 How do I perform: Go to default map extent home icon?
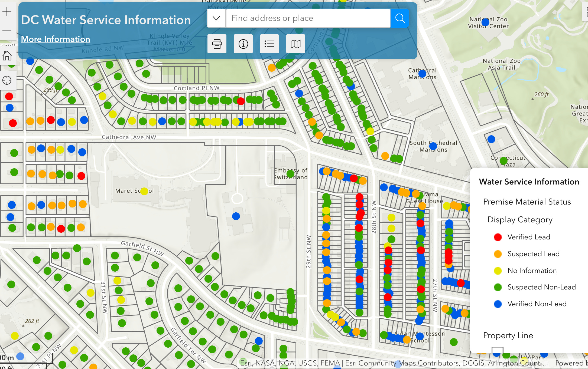[x=7, y=56]
